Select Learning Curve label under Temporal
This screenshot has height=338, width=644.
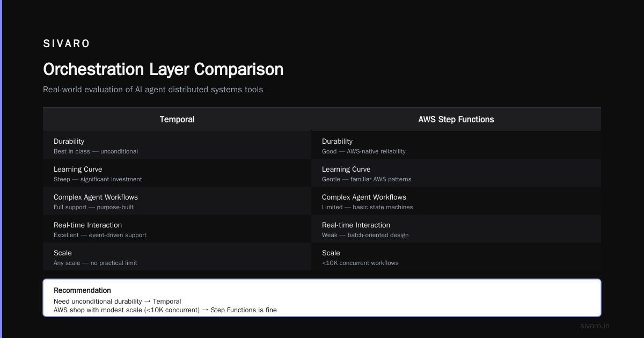[78, 169]
